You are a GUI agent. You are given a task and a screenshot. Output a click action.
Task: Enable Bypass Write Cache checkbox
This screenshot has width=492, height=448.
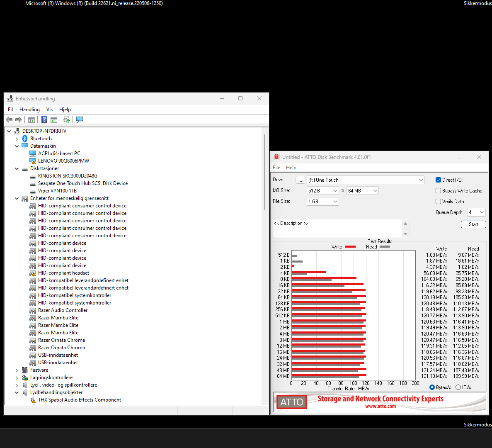point(439,190)
